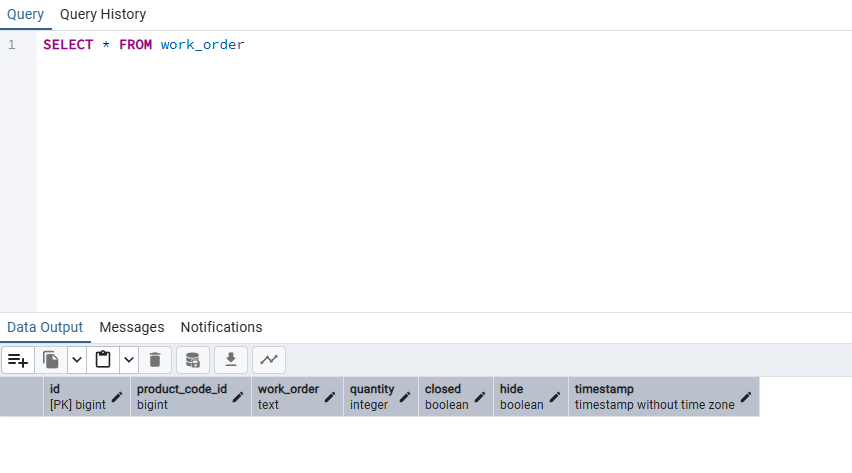
Task: Click the quantity column header
Action: 372,390
